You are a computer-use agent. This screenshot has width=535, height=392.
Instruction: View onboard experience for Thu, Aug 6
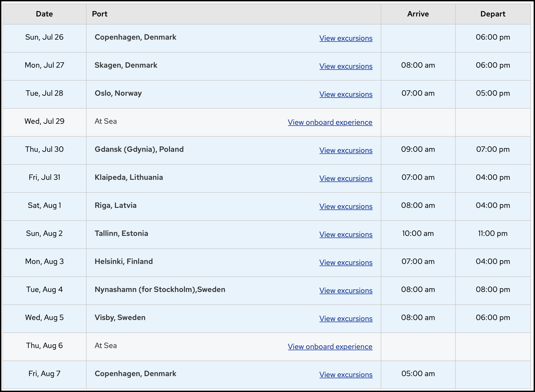(x=330, y=347)
